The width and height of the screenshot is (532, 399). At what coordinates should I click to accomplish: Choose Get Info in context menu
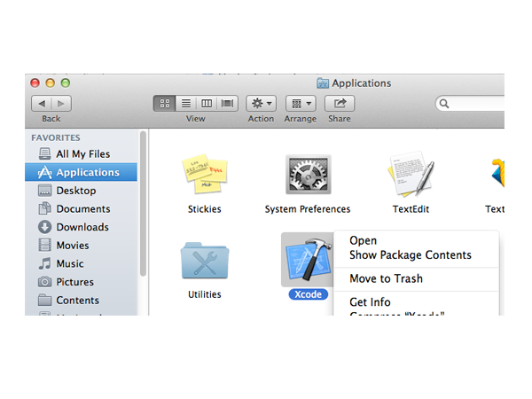pos(370,302)
